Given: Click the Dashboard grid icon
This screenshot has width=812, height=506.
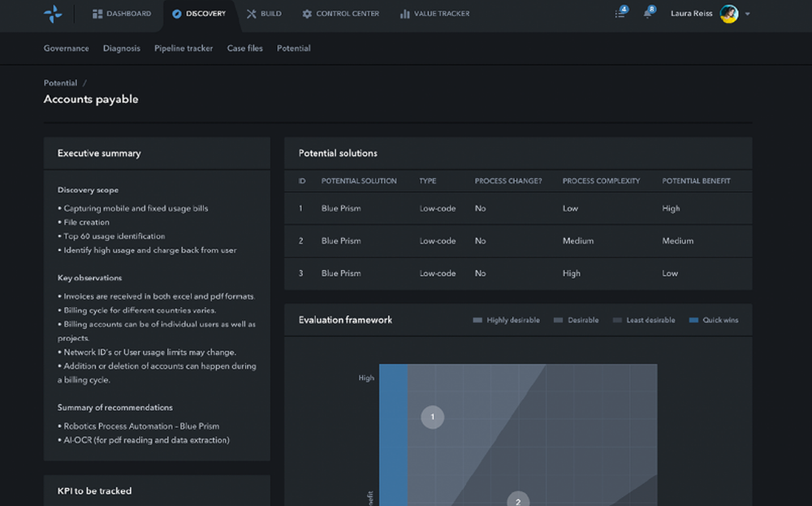Looking at the screenshot, I should pyautogui.click(x=97, y=14).
